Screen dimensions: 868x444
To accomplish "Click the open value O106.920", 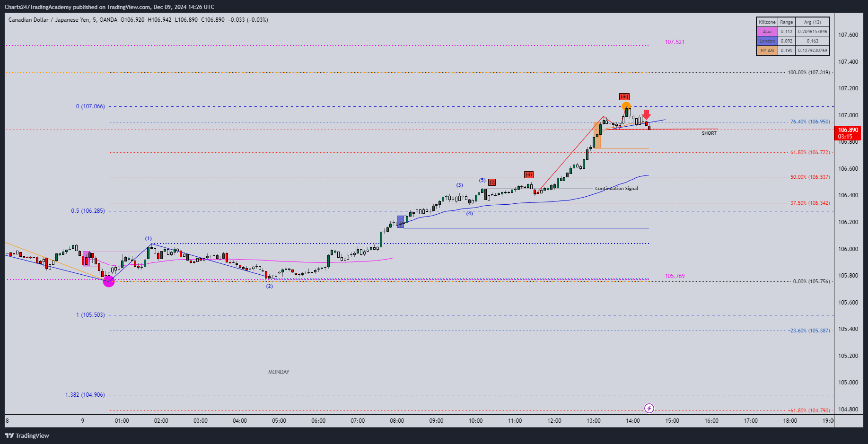I will pyautogui.click(x=132, y=20).
